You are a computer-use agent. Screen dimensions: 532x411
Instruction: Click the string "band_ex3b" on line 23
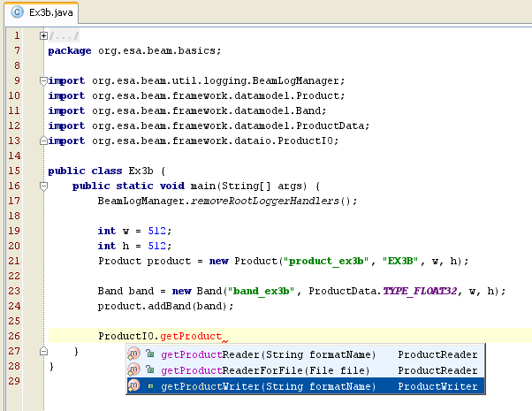point(261,291)
